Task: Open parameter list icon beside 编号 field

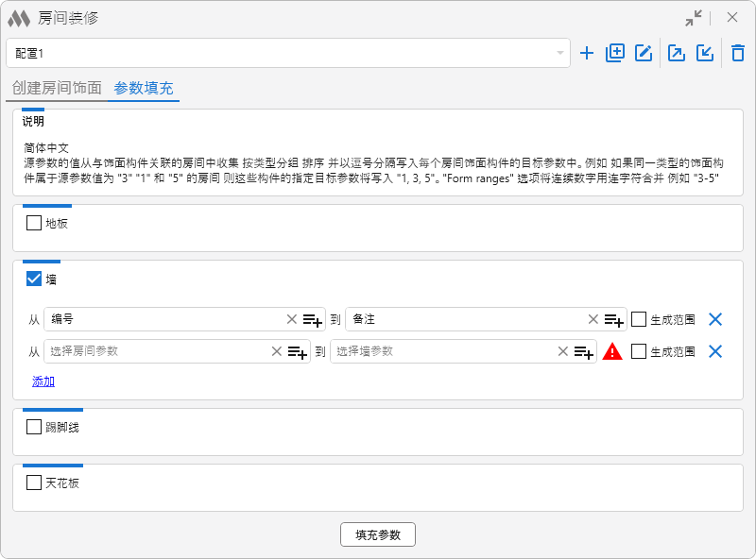Action: pos(313,320)
